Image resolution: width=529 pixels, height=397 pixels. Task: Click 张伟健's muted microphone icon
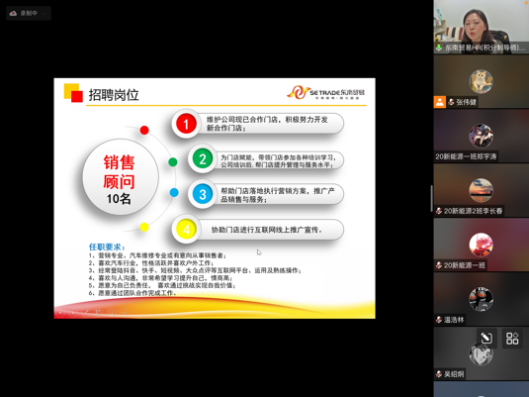click(x=451, y=102)
